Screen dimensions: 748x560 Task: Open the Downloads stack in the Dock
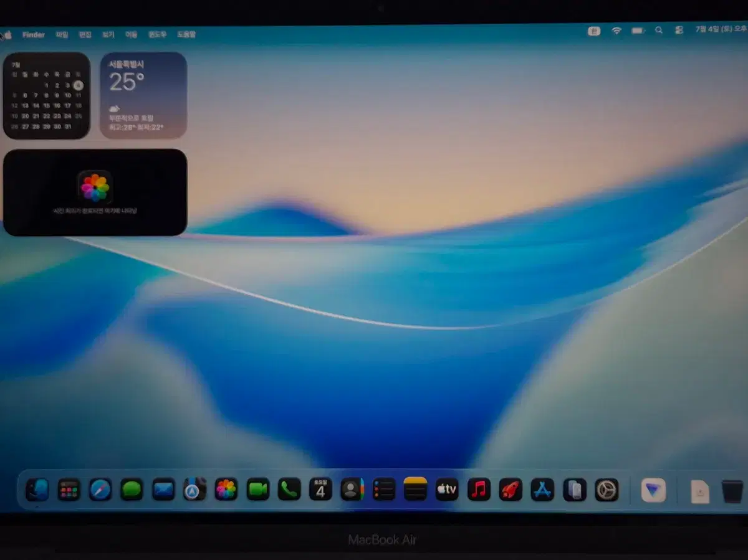click(x=700, y=492)
